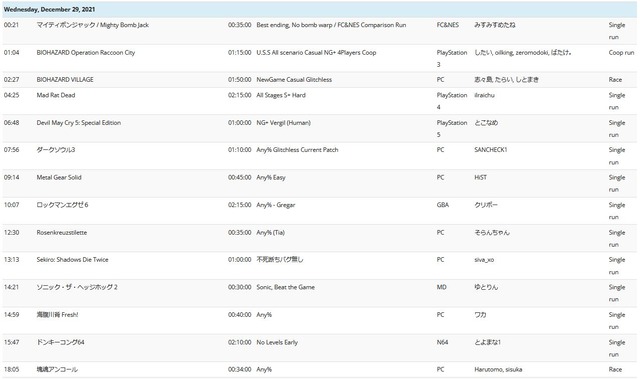Select the Rosenkreuzstilette title
The width and height of the screenshot is (640, 379).
click(x=62, y=233)
